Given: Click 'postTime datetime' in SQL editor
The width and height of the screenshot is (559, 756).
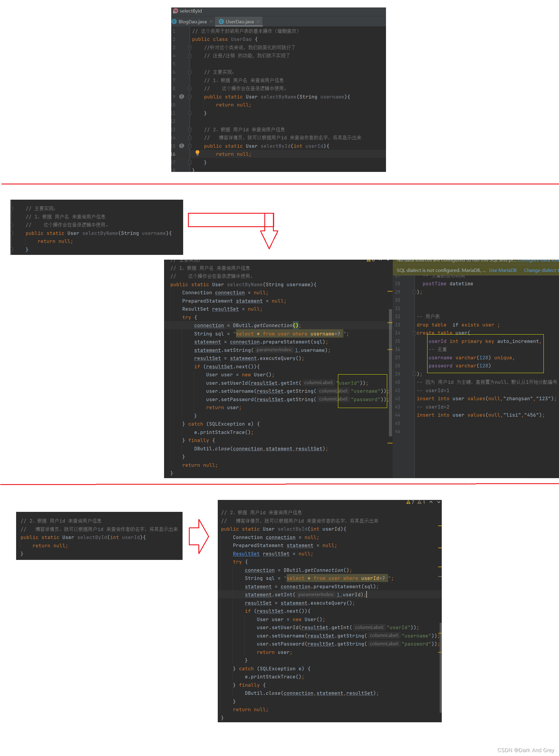Looking at the screenshot, I should (448, 284).
